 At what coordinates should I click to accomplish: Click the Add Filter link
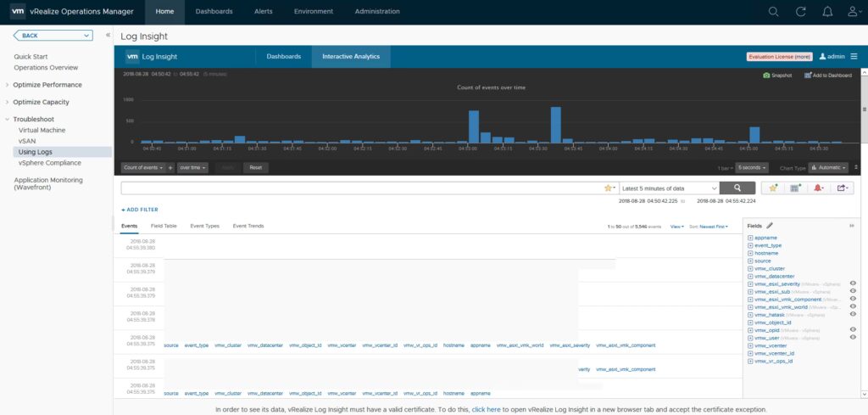140,209
